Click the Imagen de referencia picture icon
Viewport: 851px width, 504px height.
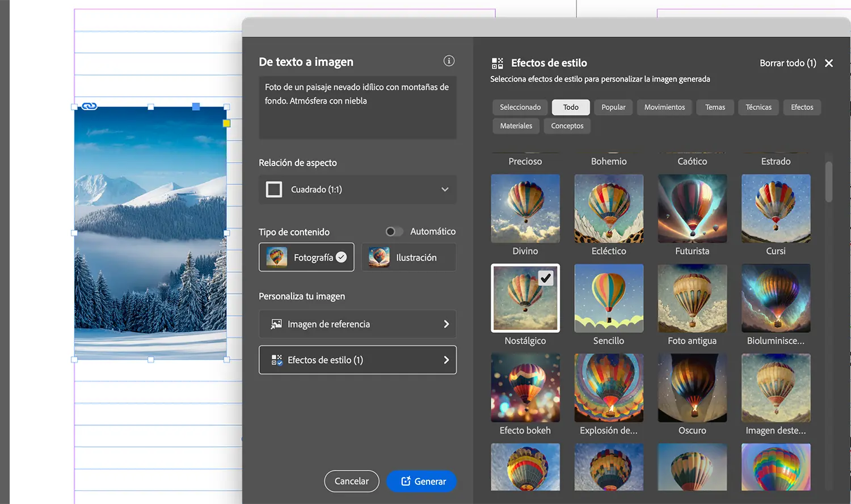click(x=276, y=324)
